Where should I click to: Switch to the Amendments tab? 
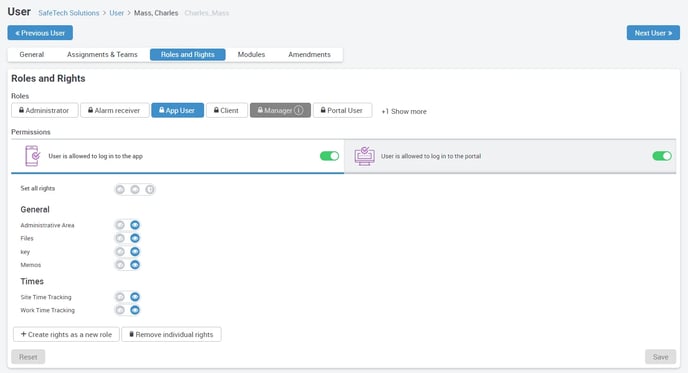(309, 54)
